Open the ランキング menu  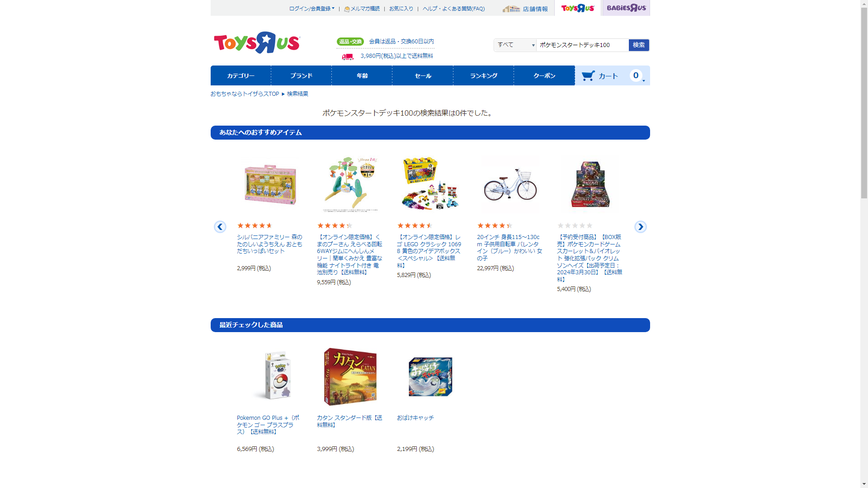coord(484,75)
